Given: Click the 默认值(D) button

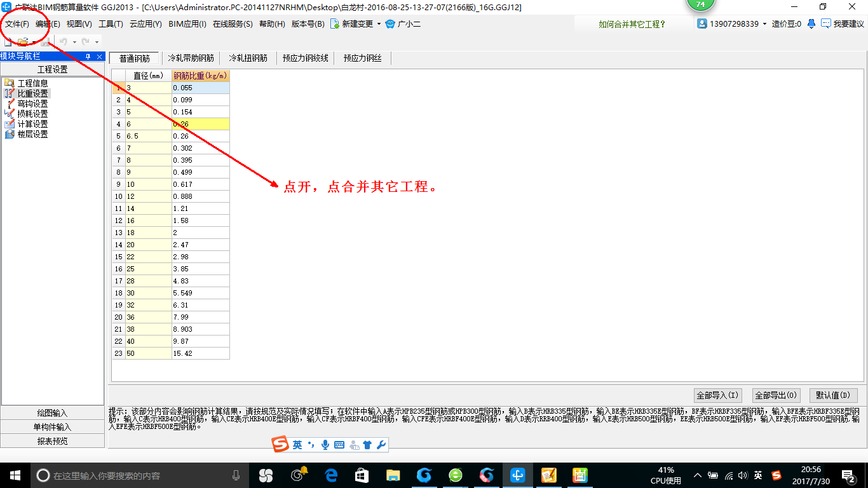Looking at the screenshot, I should pyautogui.click(x=834, y=395).
